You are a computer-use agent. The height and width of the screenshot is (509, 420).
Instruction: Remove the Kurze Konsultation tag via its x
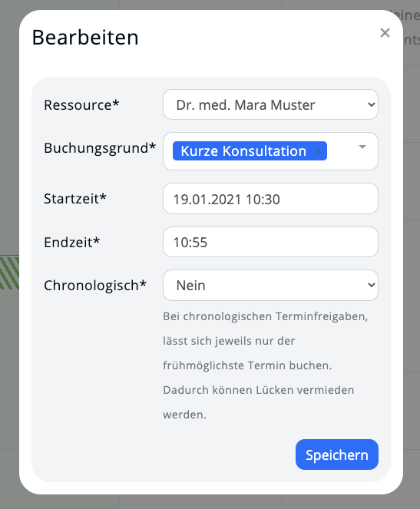pos(318,151)
